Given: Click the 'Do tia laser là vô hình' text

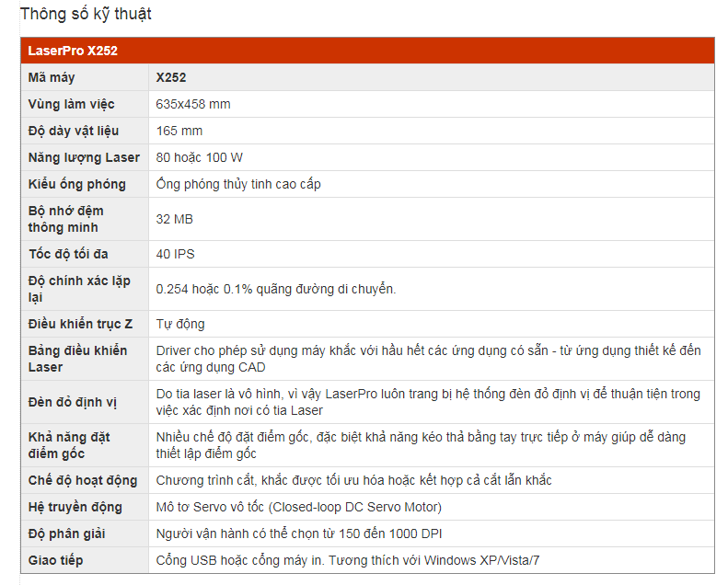Looking at the screenshot, I should click(x=428, y=402).
